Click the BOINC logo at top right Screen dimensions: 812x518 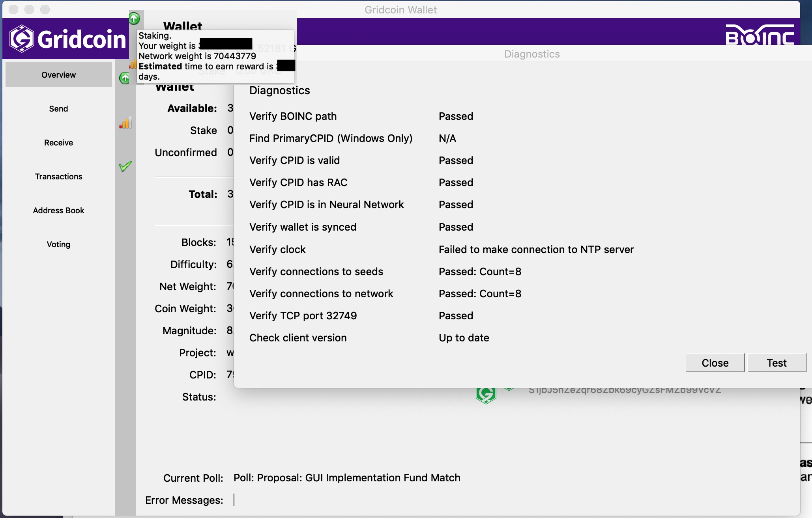759,35
